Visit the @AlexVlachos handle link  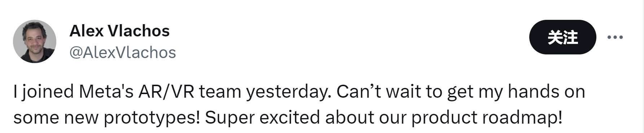pos(123,53)
